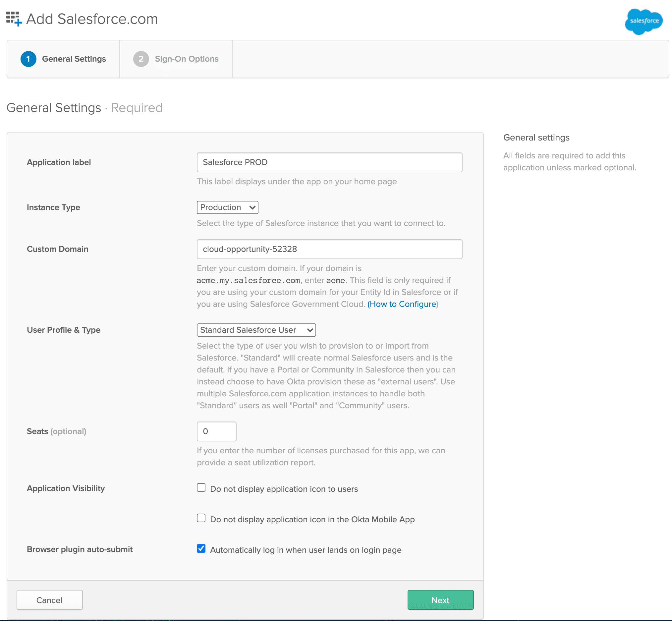This screenshot has height=621, width=672.
Task: Check hide icon in Okta Mobile App
Action: (201, 518)
